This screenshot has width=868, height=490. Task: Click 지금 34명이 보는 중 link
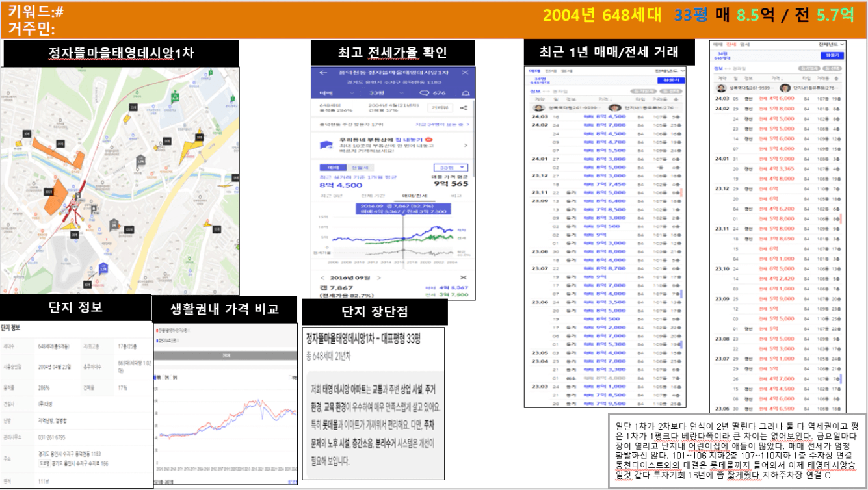point(442,124)
